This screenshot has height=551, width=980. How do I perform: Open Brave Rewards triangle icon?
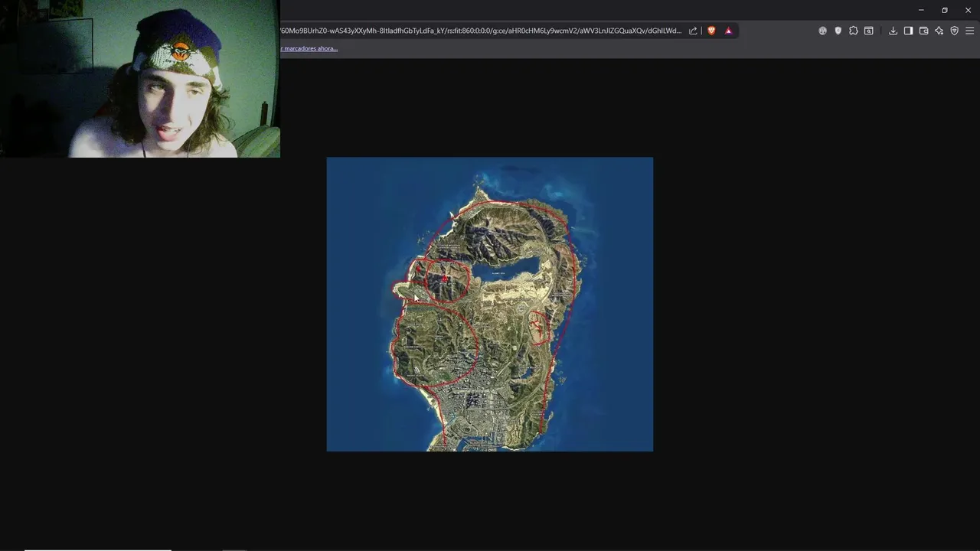(x=728, y=31)
